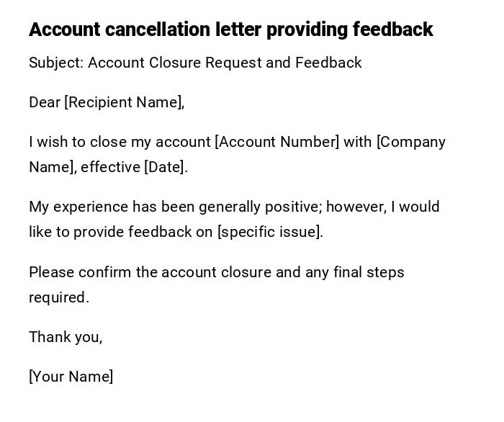
Task: Click the heading "Account cancellation letter providing feedback"
Action: click(230, 30)
